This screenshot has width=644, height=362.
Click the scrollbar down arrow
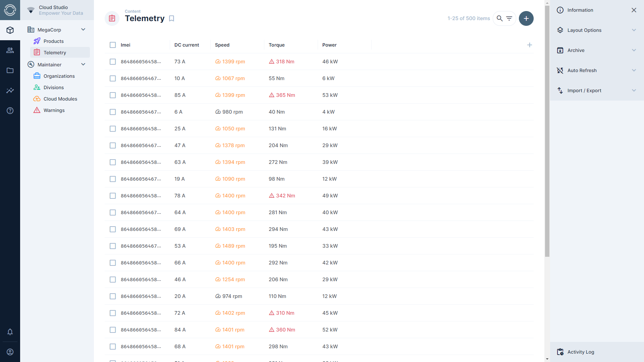[x=547, y=359]
